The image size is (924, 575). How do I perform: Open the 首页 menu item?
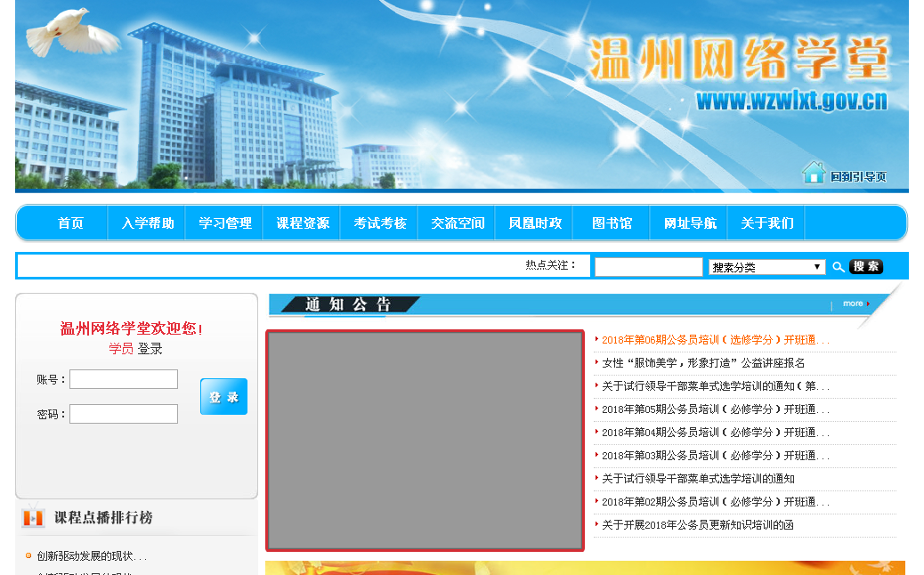coord(70,223)
